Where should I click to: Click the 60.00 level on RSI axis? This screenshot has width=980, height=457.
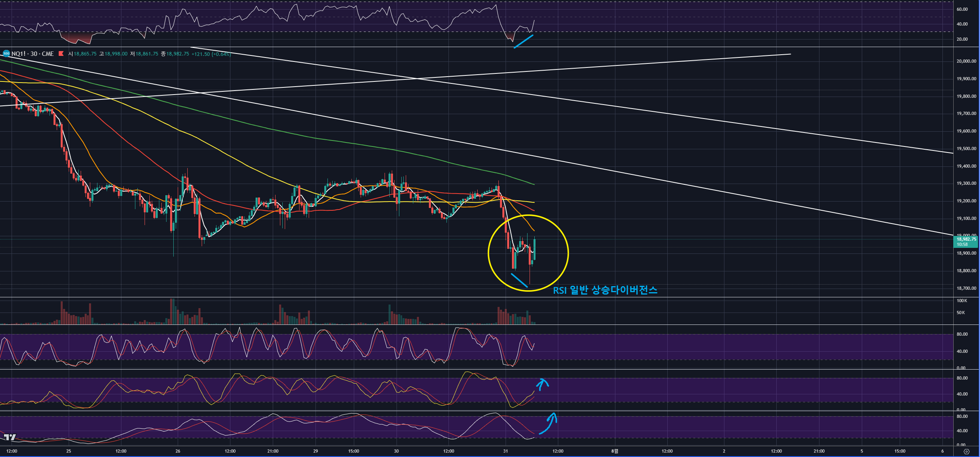[x=962, y=9]
